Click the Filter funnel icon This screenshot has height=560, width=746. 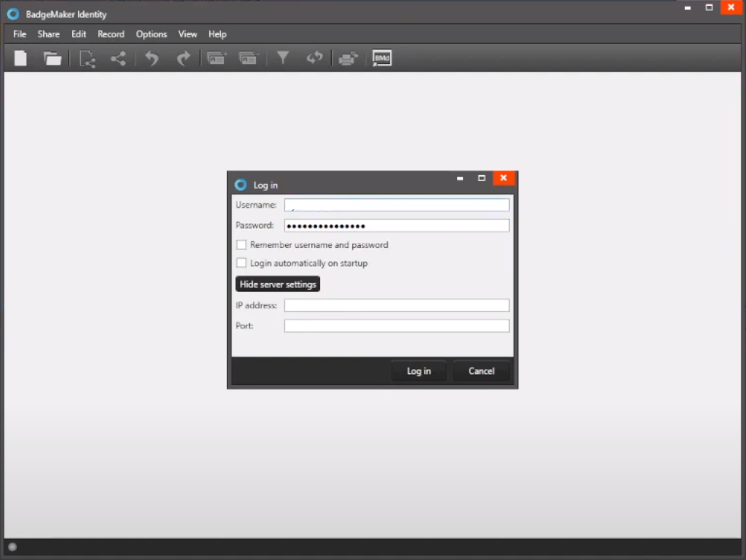[x=283, y=58]
